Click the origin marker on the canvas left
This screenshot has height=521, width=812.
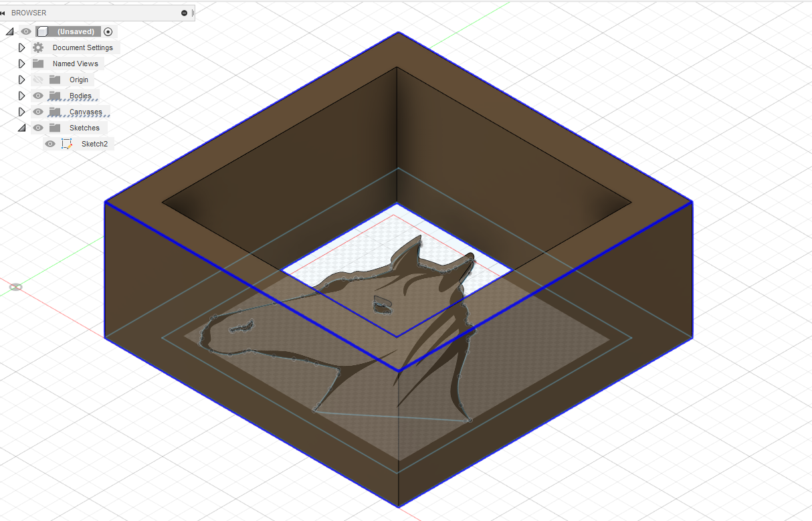pos(15,287)
